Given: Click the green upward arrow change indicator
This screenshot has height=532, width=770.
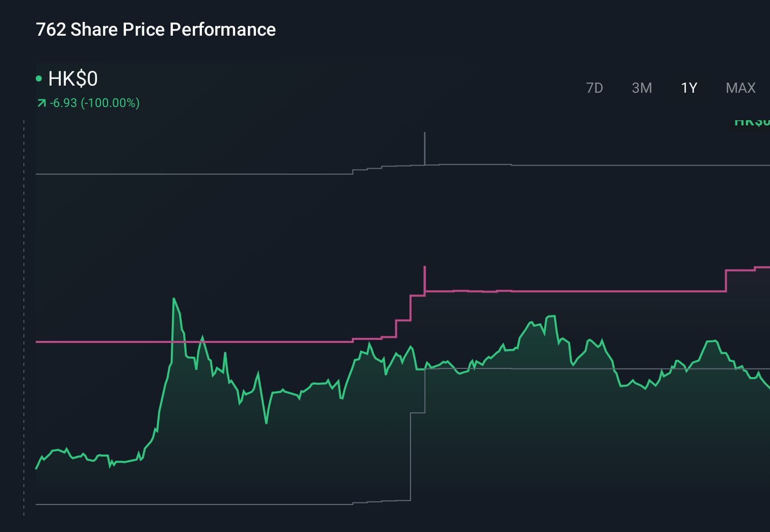Looking at the screenshot, I should click(42, 102).
